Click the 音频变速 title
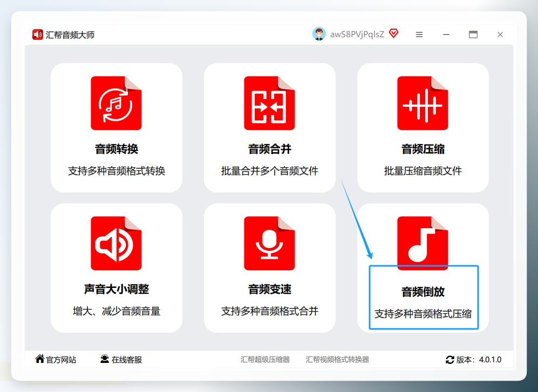This screenshot has height=392, width=538. [270, 289]
